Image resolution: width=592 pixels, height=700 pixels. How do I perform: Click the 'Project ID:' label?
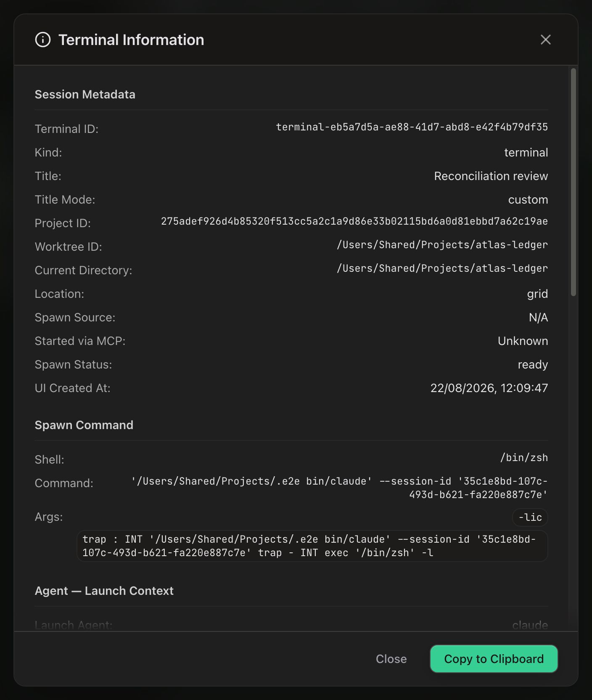[x=63, y=223]
